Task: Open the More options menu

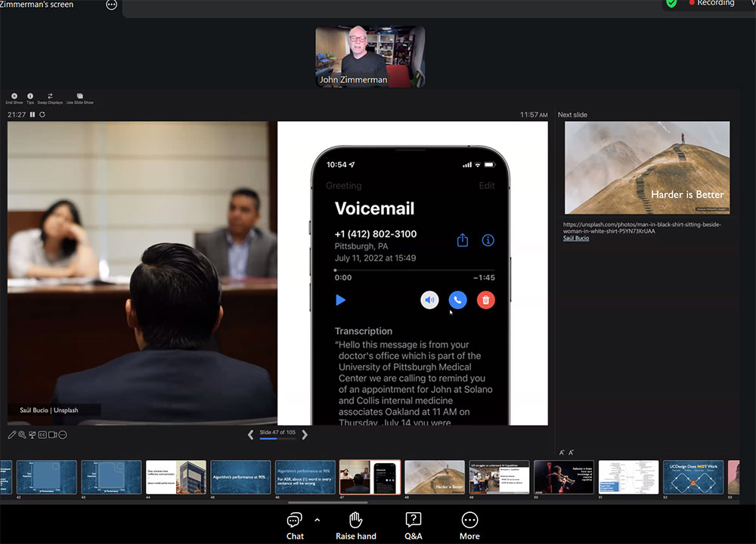Action: (x=469, y=524)
